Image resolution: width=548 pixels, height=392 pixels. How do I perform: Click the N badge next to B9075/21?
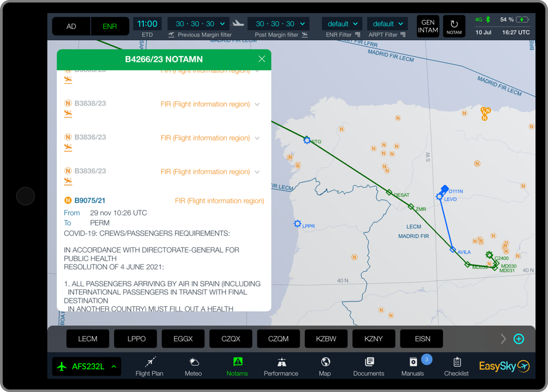click(x=68, y=200)
